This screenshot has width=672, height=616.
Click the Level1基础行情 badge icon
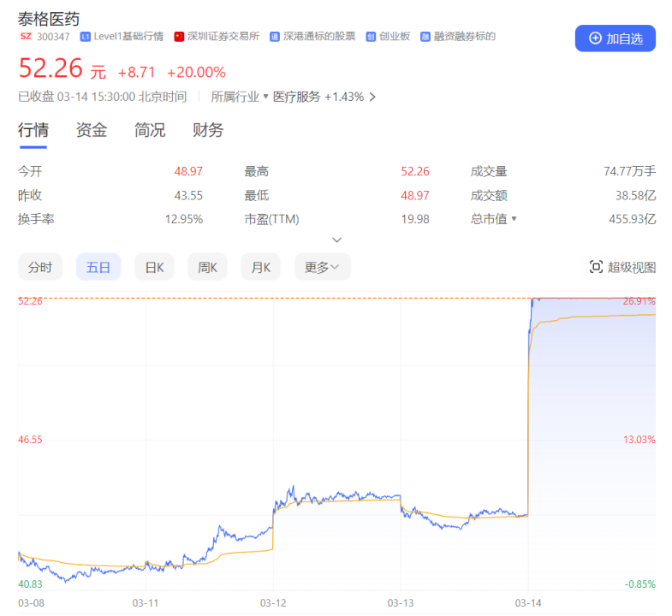click(85, 37)
